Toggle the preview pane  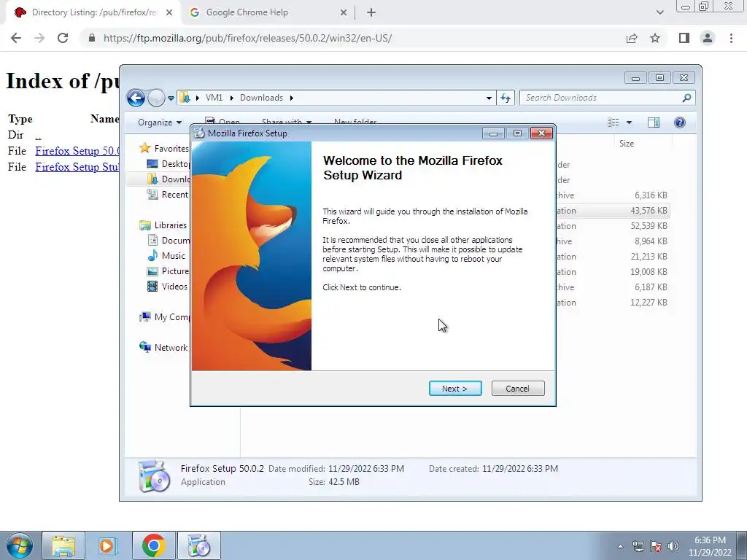(x=654, y=122)
